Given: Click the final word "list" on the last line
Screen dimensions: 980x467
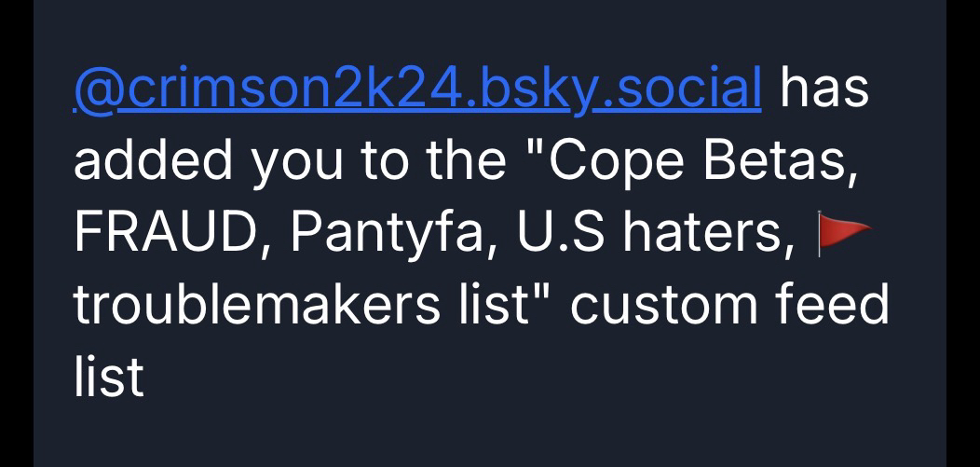Looking at the screenshot, I should click(x=108, y=378).
